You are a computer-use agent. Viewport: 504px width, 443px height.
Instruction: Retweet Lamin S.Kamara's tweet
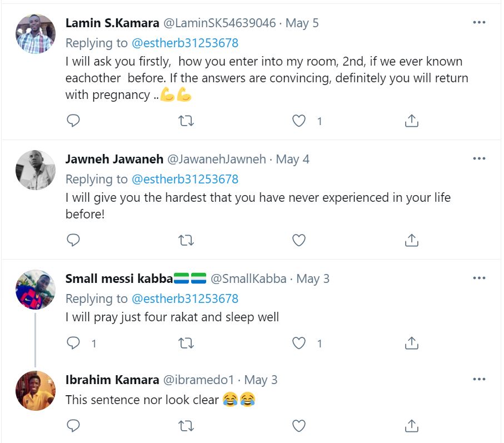(186, 121)
